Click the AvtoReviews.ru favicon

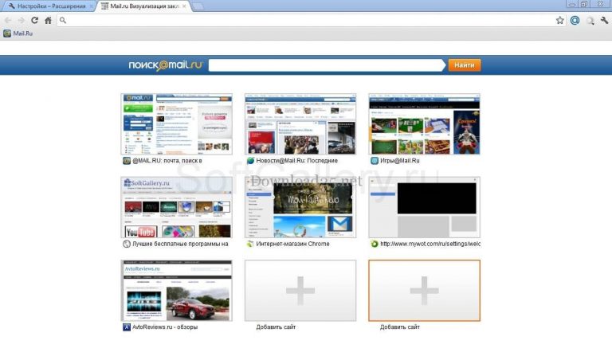coord(127,327)
